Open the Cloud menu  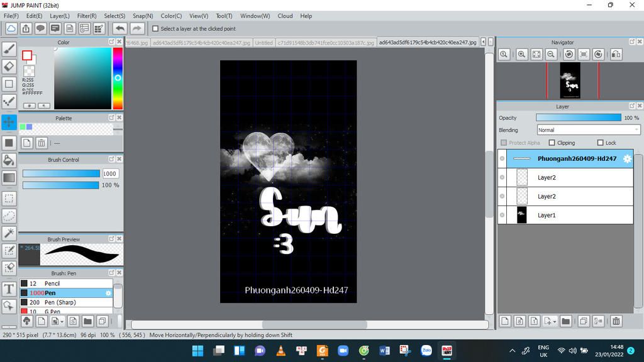pos(285,16)
